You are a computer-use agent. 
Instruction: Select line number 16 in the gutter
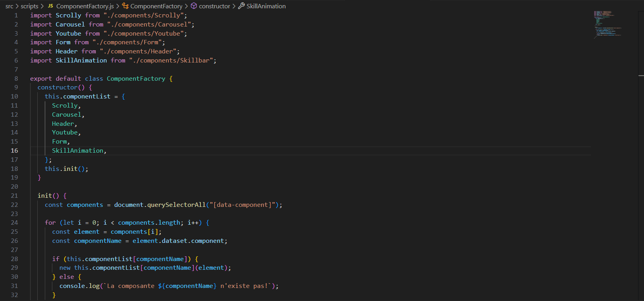click(x=14, y=151)
